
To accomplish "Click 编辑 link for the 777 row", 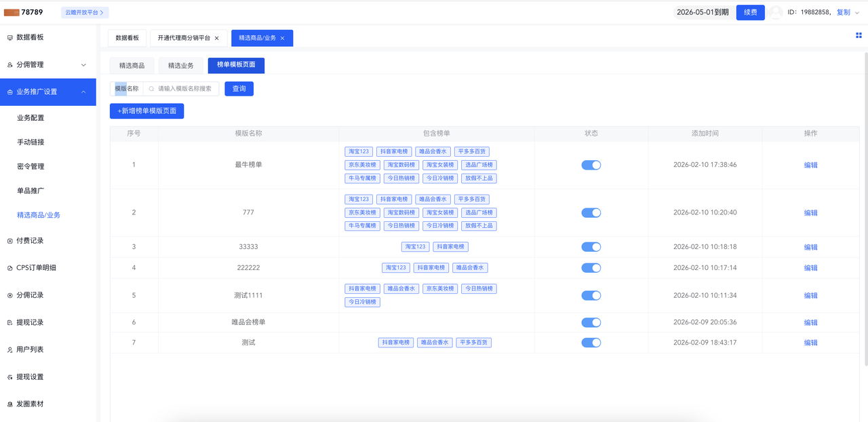I will pyautogui.click(x=810, y=212).
